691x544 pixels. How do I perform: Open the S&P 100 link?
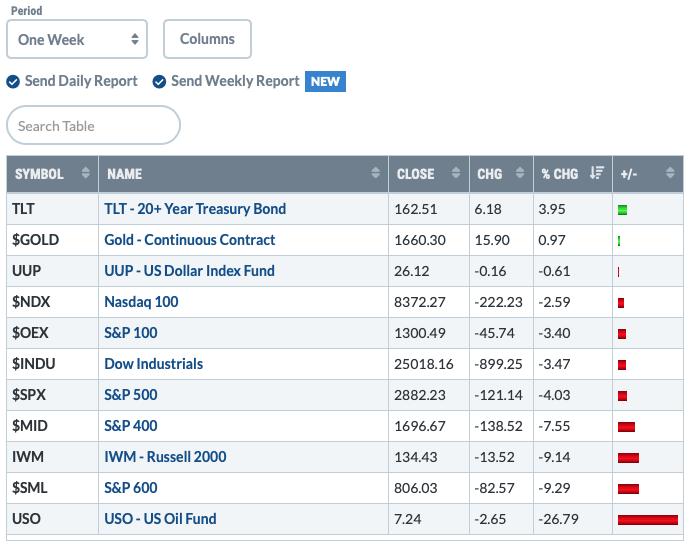pos(130,333)
